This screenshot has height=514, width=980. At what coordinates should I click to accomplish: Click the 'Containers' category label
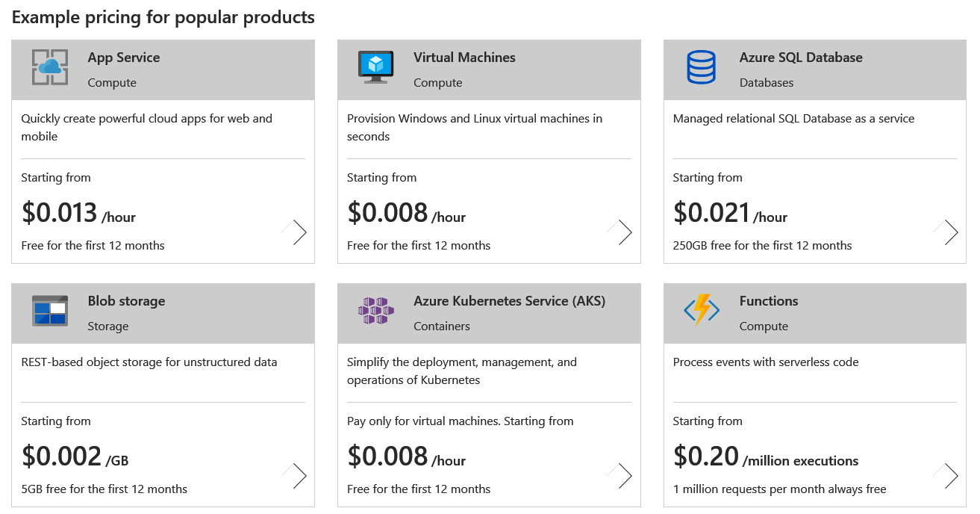442,326
